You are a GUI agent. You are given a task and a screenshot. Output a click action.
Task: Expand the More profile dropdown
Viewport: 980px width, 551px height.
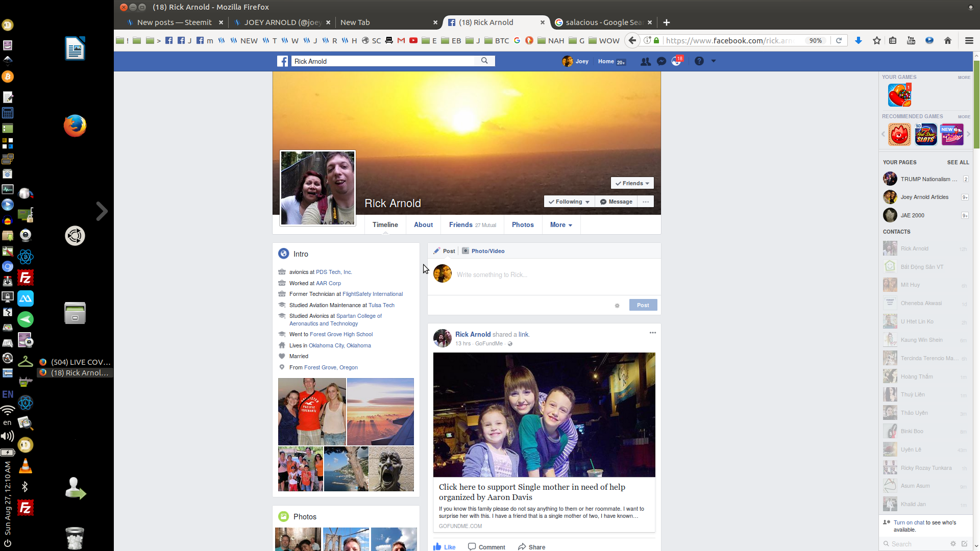(x=561, y=225)
